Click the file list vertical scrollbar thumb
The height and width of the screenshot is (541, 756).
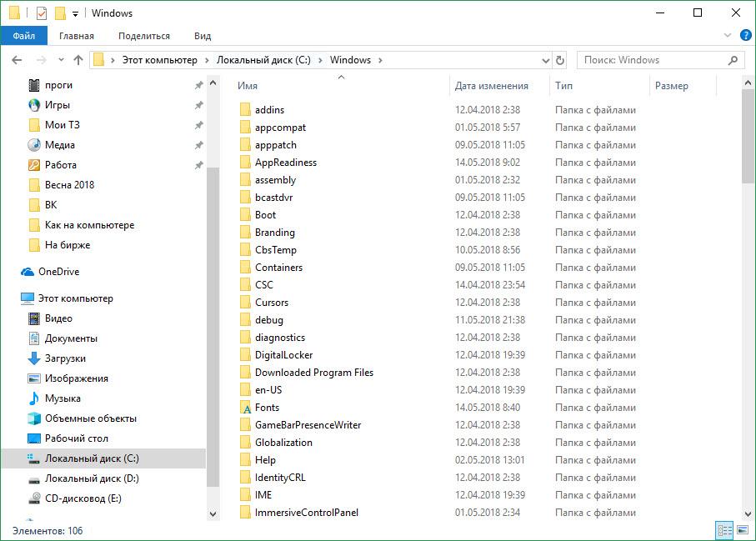tap(748, 138)
